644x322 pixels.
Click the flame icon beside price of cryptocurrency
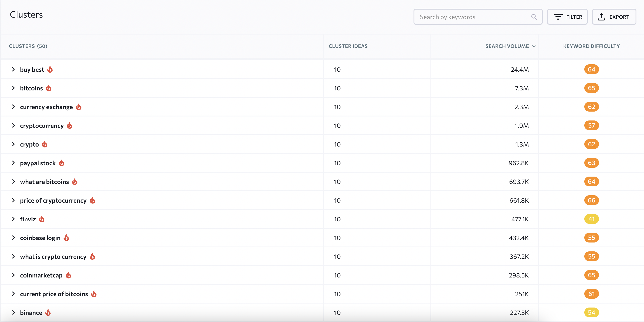(92, 200)
